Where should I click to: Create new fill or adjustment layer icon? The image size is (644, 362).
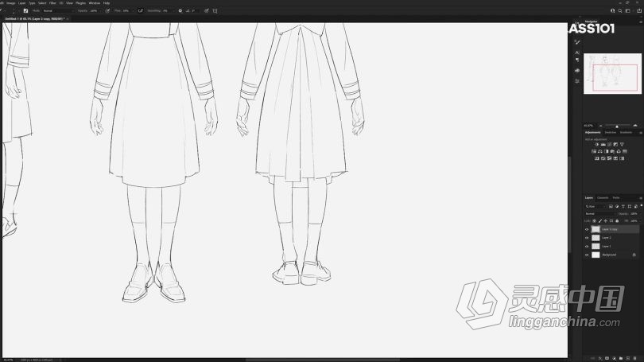coord(614,358)
